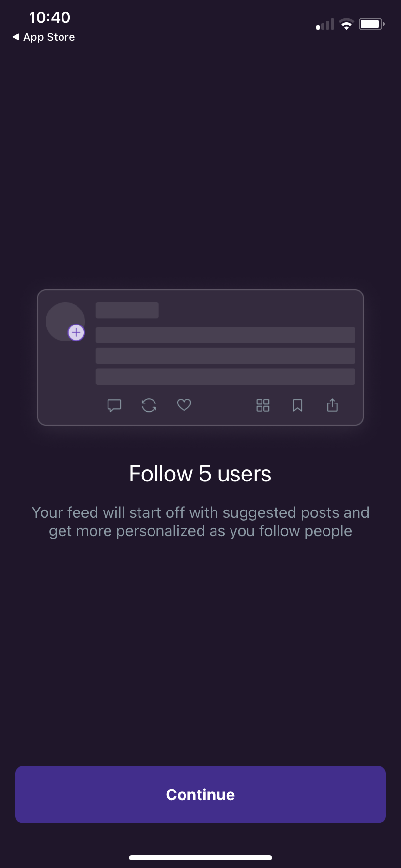Click the comment speech bubble icon

pos(114,405)
